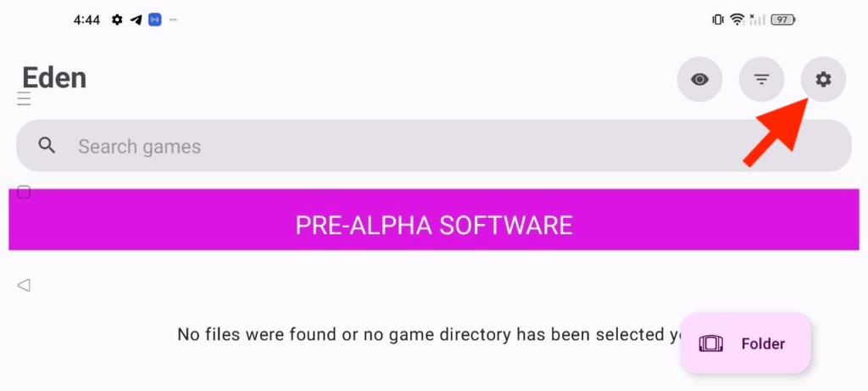This screenshot has height=391, width=868.
Task: Click the Folder button to add games
Action: tap(745, 344)
